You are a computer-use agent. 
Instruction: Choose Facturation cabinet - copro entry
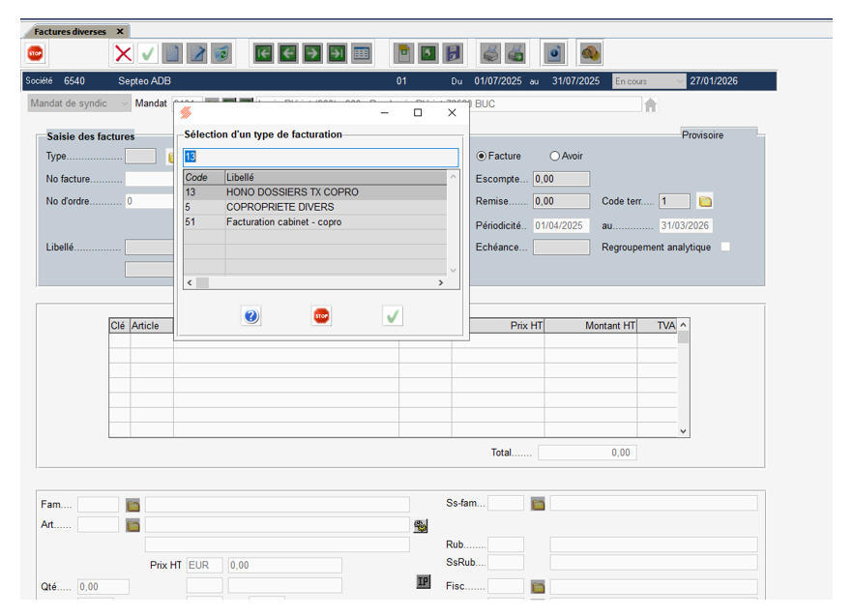(x=283, y=222)
